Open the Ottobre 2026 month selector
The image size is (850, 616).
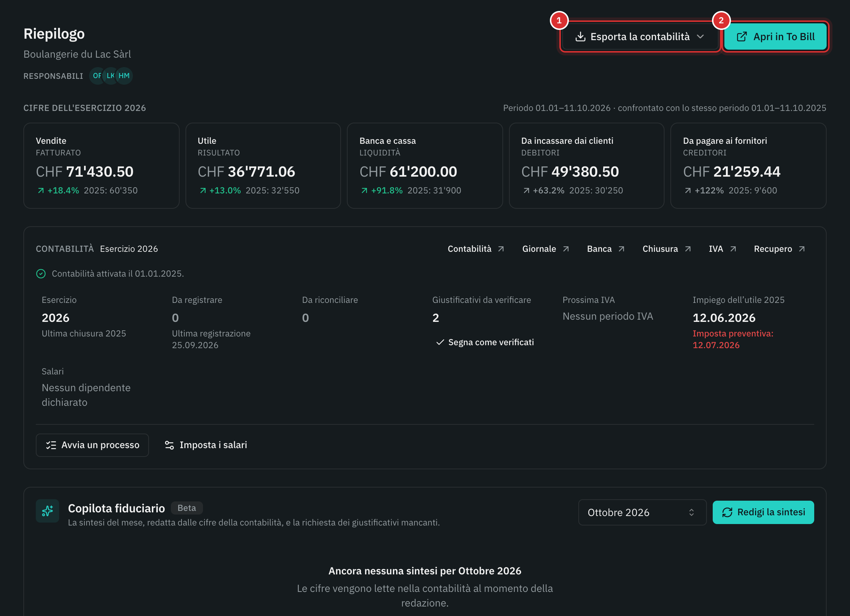click(x=642, y=512)
